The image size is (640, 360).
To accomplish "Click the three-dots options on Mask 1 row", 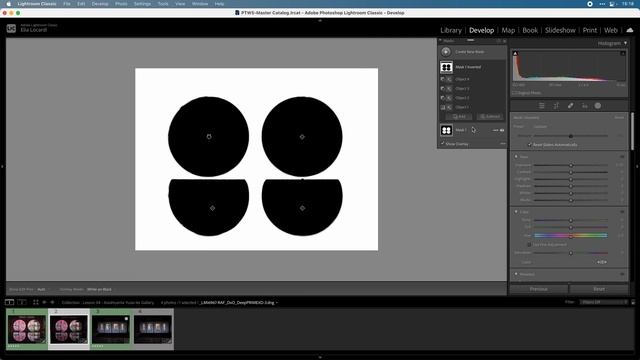I will tap(495, 130).
